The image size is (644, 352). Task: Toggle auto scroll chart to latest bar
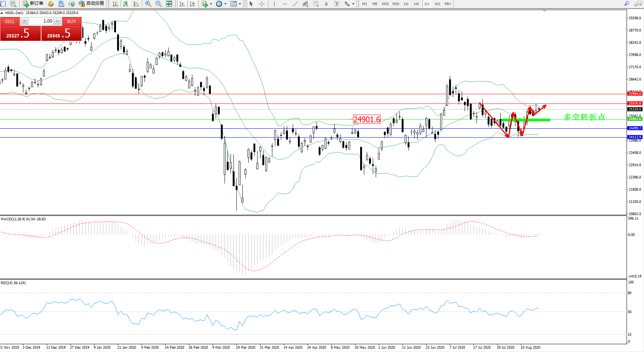[182, 4]
